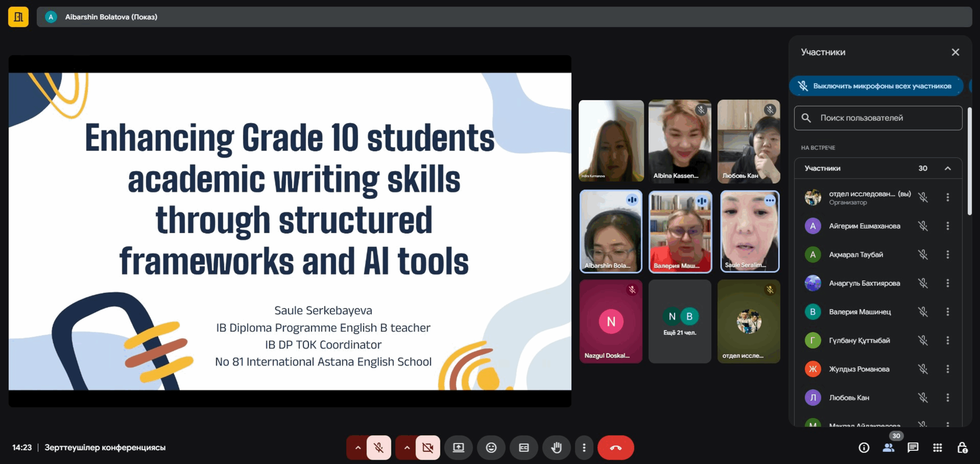Viewport: 980px width, 464px height.
Task: Expand the audio settings chevron
Action: tap(358, 447)
